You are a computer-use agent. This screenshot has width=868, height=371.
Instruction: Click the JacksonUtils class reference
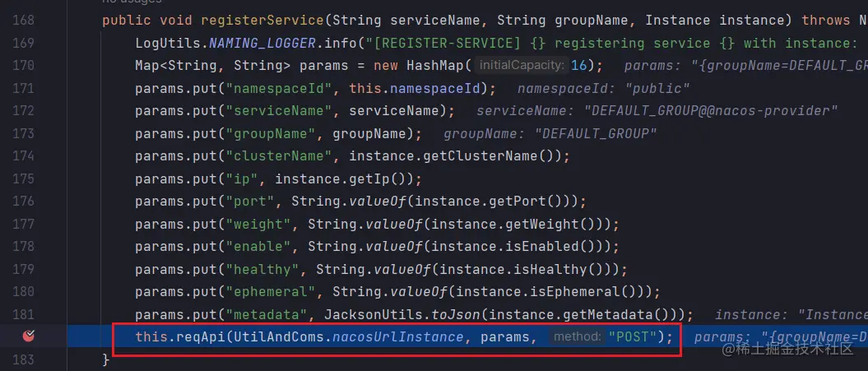tap(374, 314)
